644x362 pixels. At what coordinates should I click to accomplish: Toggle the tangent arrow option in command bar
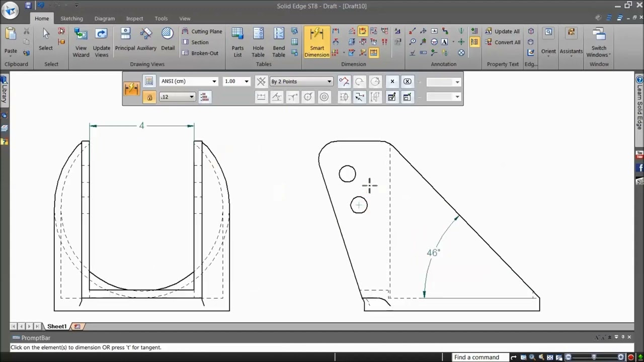coord(344,81)
